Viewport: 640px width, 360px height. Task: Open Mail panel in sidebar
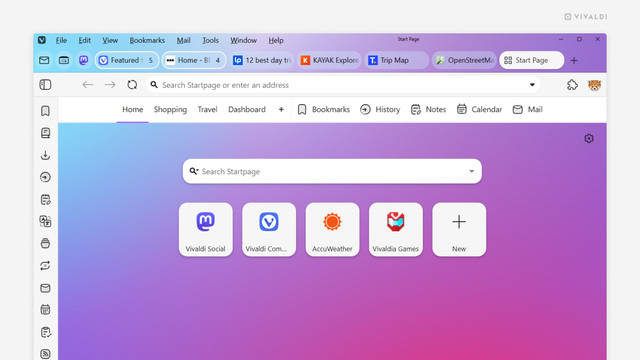[45, 288]
